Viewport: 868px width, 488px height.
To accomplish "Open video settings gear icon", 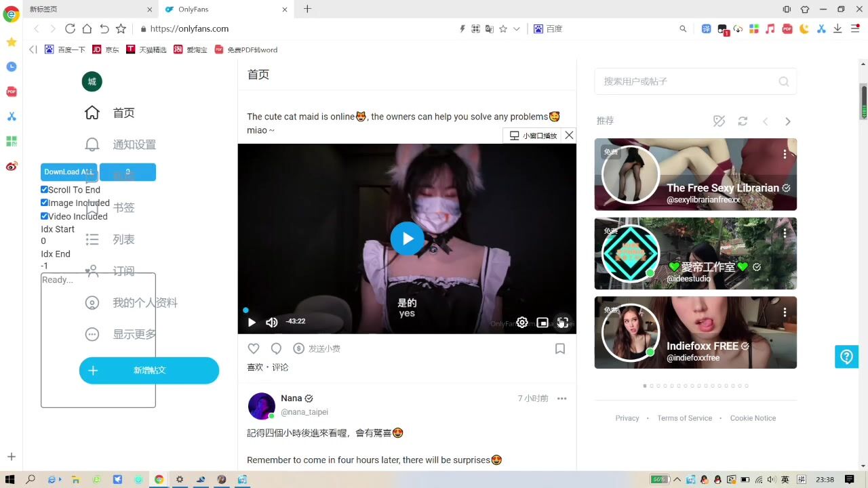I will [x=522, y=323].
